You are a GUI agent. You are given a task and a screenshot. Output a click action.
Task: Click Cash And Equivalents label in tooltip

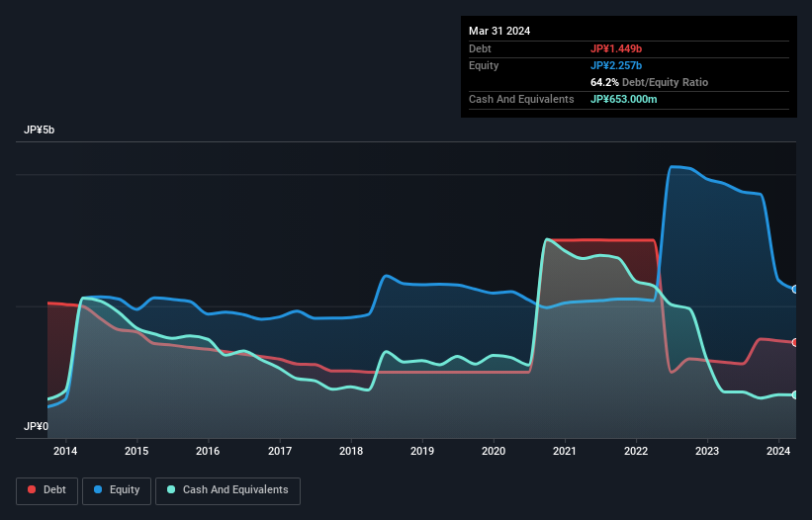click(521, 99)
